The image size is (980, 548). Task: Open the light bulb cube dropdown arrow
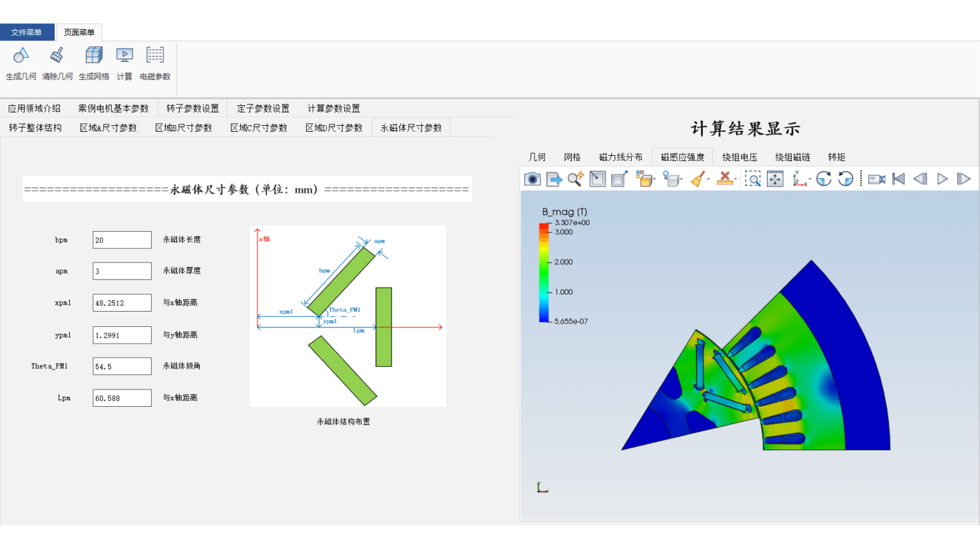click(x=682, y=179)
